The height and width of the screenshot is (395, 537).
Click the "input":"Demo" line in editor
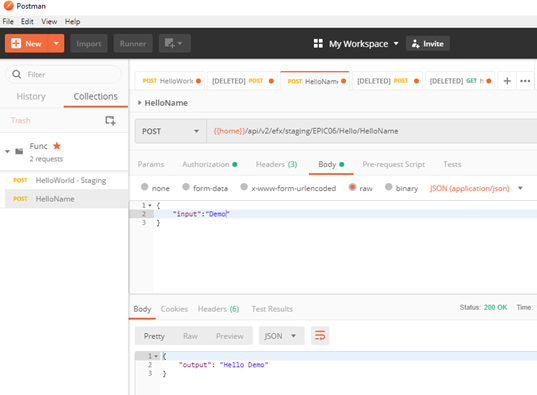click(201, 214)
